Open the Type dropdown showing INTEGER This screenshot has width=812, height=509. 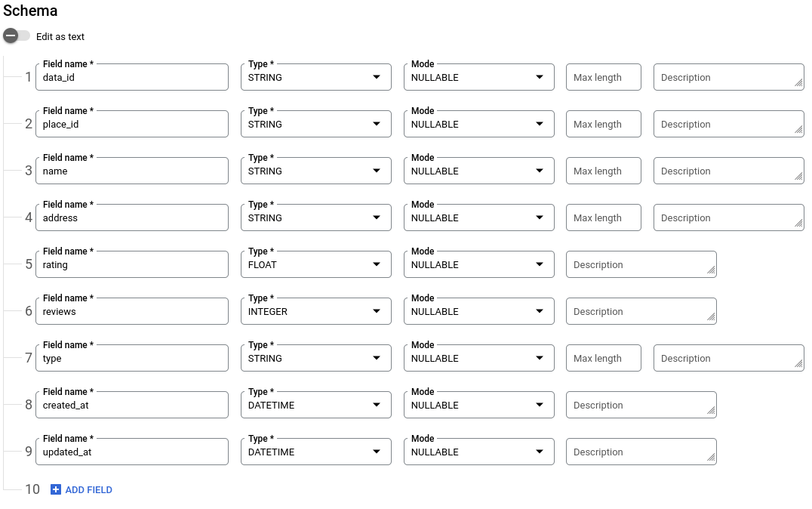[x=315, y=312]
